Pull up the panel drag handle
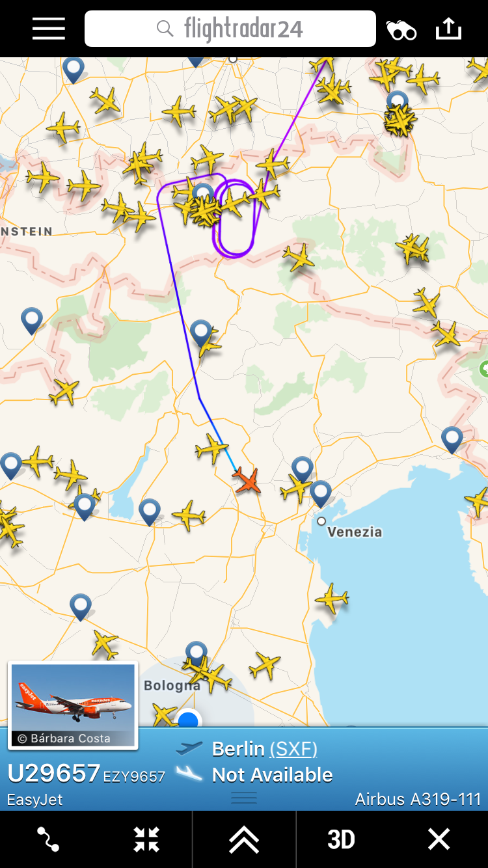This screenshot has height=868, width=488. click(244, 798)
